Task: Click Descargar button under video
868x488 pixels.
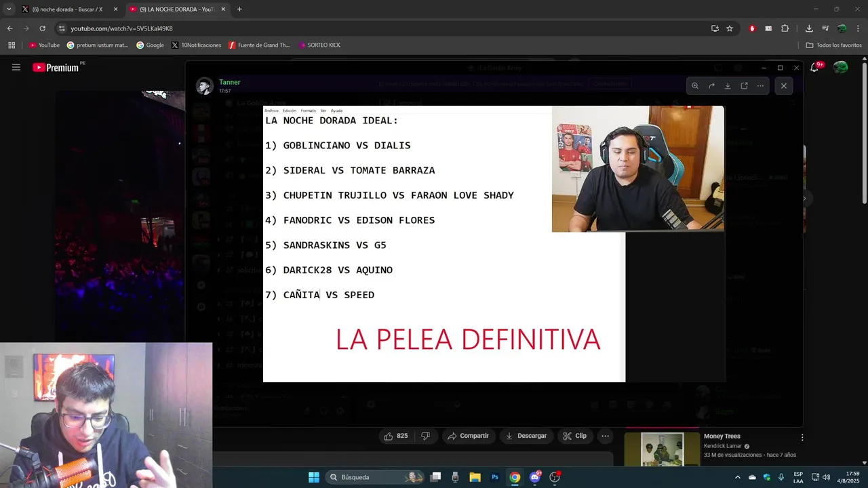Action: [526, 436]
